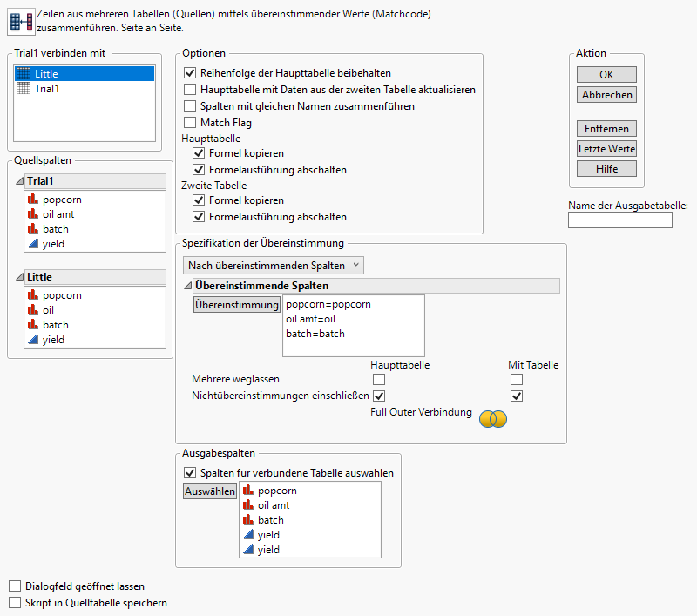
Task: Click the table icon next to Trial1
Action: click(x=24, y=89)
